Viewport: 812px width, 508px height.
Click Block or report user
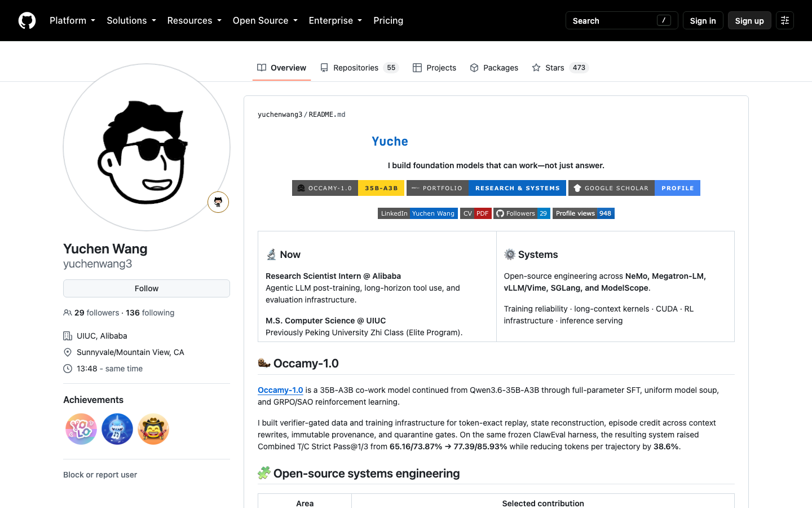pyautogui.click(x=100, y=475)
